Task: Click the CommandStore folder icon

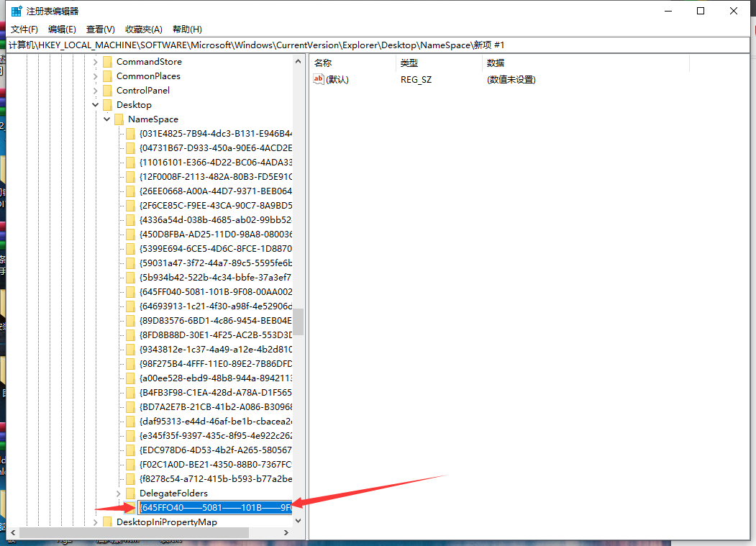Action: coord(107,62)
